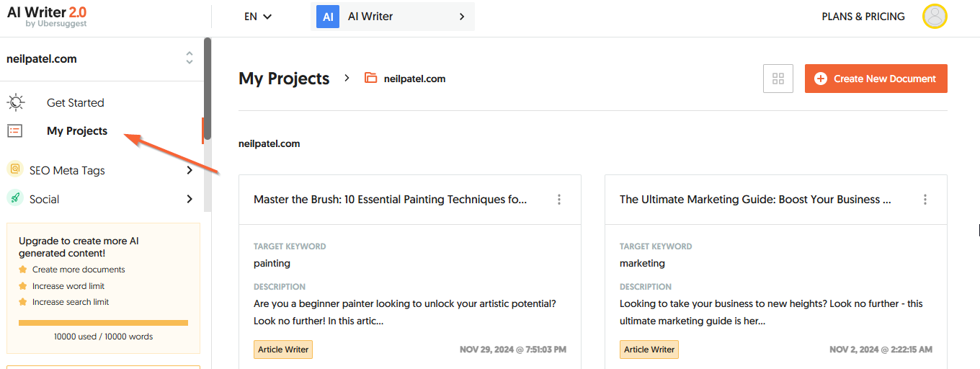
Task: Go to Get Started in sidebar
Action: pyautogui.click(x=76, y=102)
